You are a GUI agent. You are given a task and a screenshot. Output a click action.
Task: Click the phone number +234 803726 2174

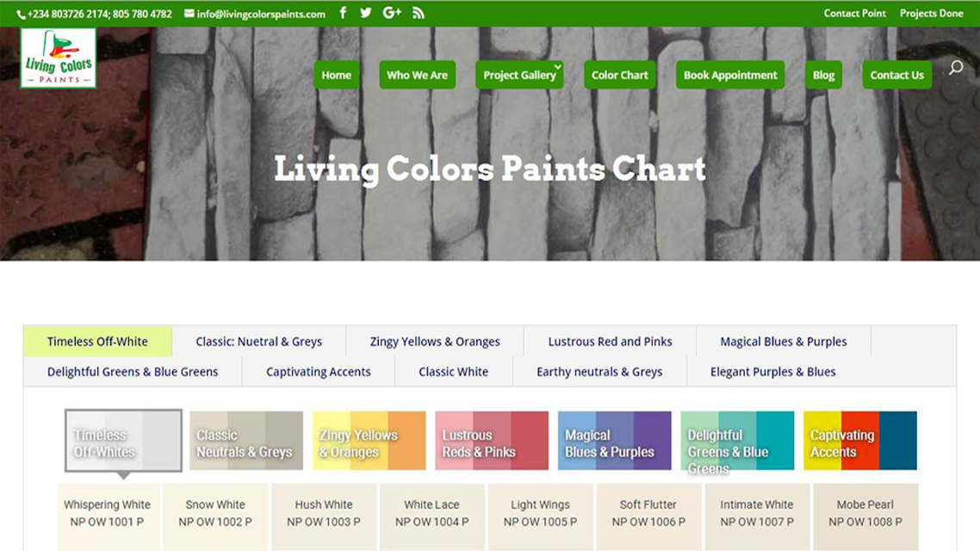pos(67,14)
